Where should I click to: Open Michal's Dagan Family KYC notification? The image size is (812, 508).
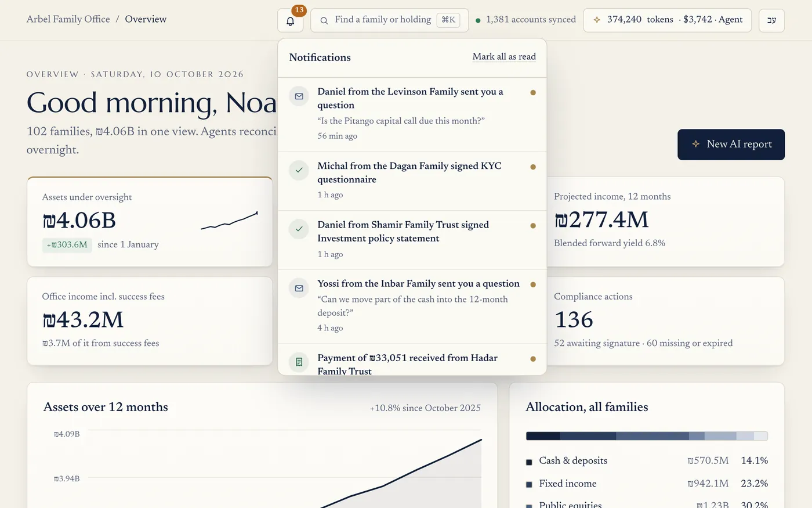coord(412,181)
